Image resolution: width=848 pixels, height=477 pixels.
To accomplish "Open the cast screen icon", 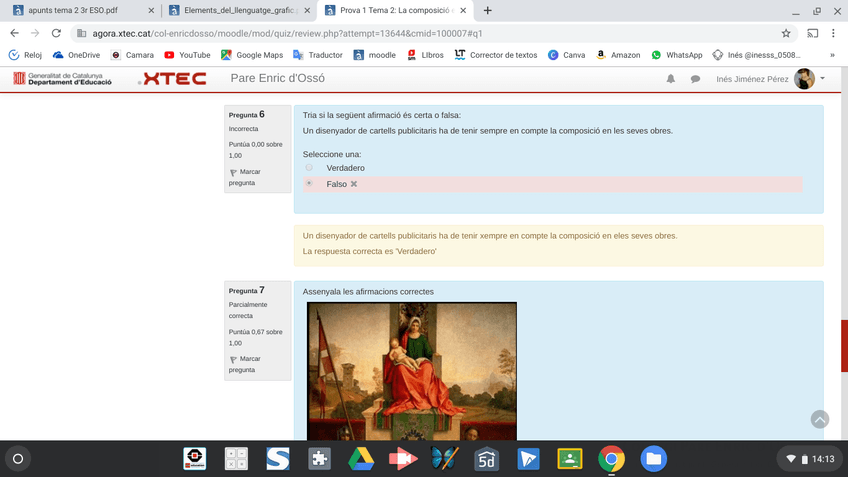I will pos(812,33).
